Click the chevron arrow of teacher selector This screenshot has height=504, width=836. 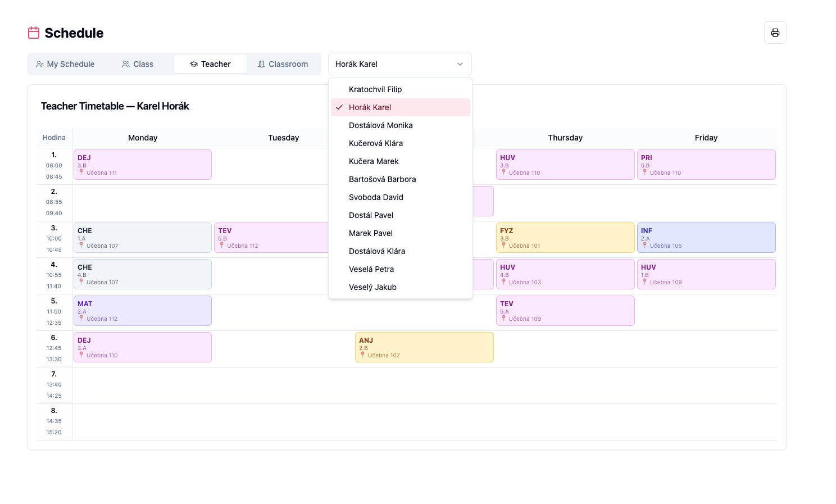coord(460,64)
